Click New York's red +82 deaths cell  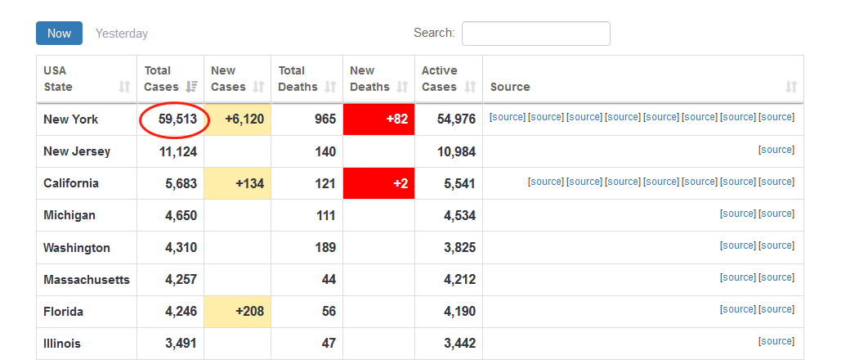pos(378,119)
